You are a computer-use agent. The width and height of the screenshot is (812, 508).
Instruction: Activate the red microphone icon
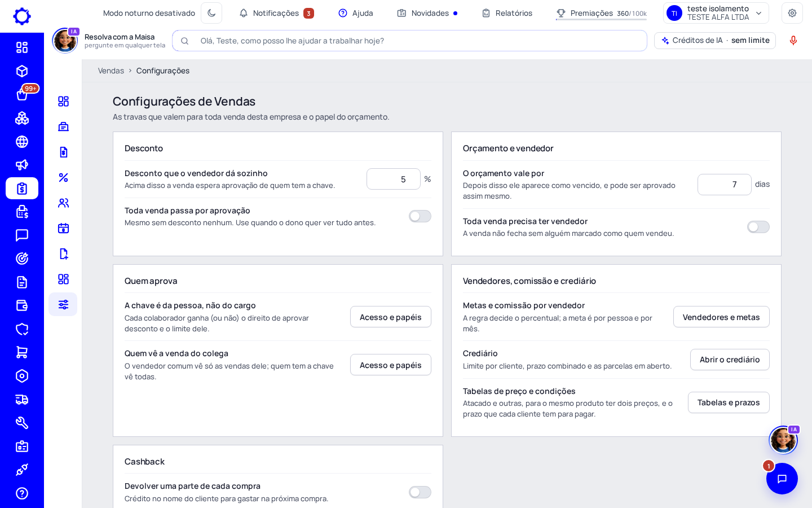(x=793, y=41)
